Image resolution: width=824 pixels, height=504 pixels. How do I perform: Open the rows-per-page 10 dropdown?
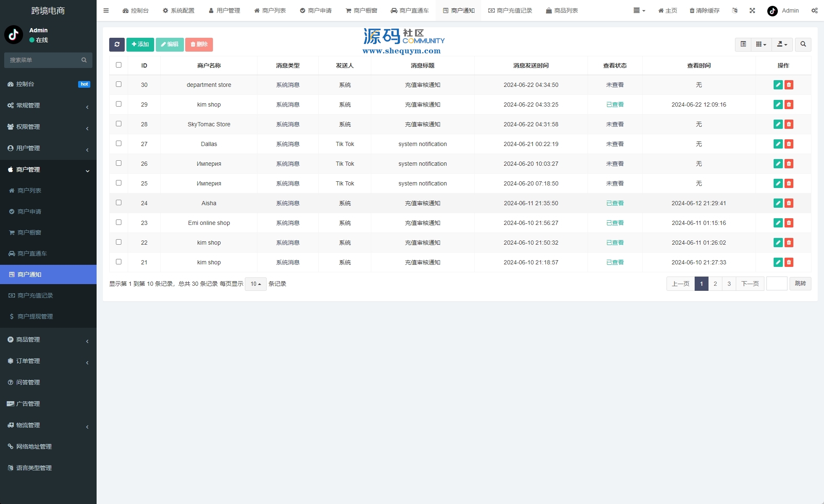click(x=255, y=284)
